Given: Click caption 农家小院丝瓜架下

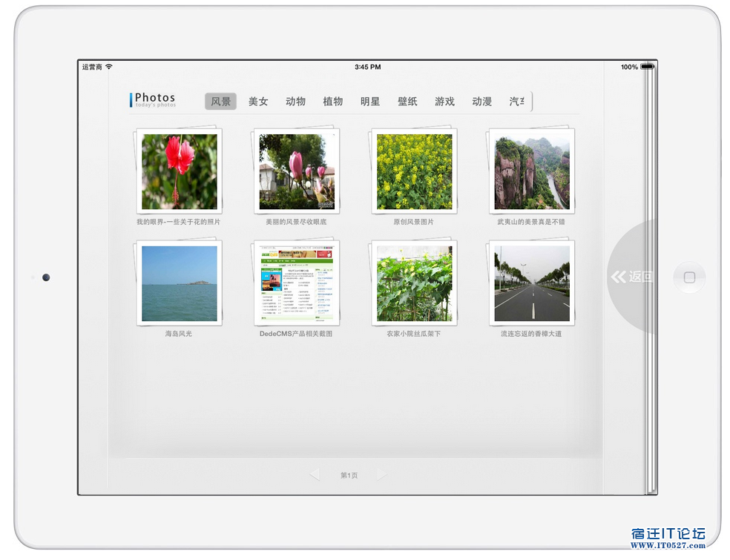Looking at the screenshot, I should [413, 334].
